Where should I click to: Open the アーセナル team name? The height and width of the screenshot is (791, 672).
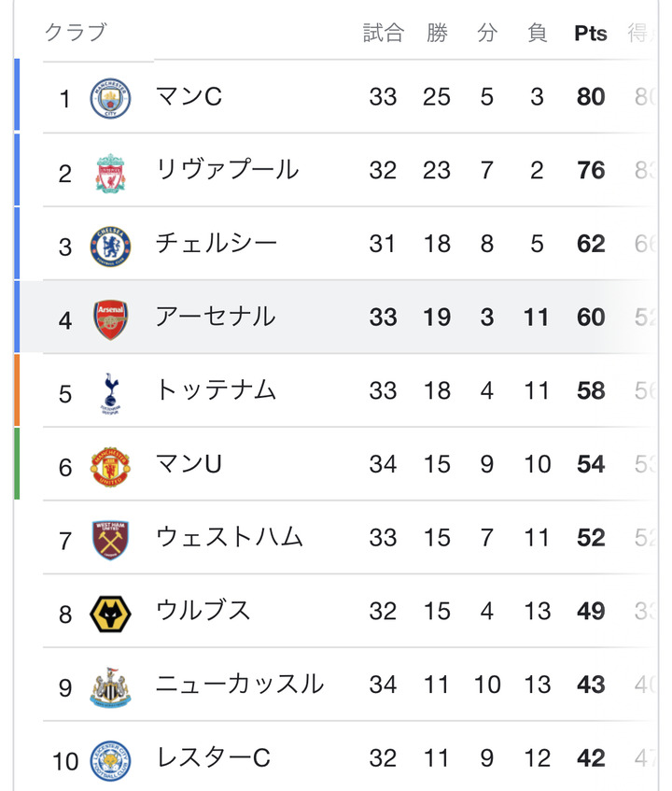[216, 317]
